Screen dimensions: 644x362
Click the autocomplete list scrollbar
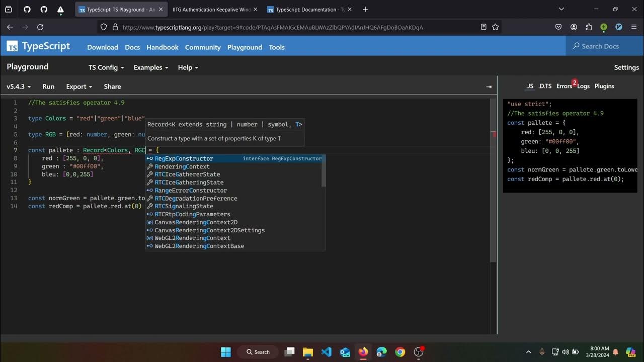pos(324,170)
